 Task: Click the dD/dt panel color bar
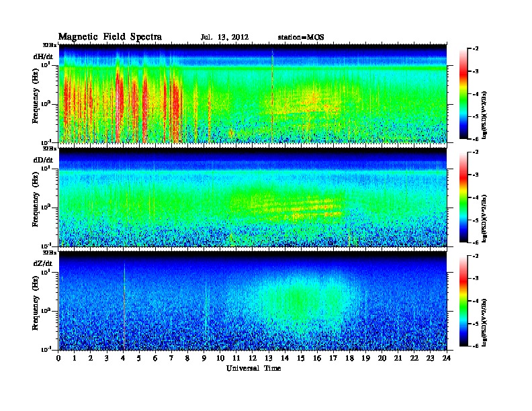click(x=463, y=197)
